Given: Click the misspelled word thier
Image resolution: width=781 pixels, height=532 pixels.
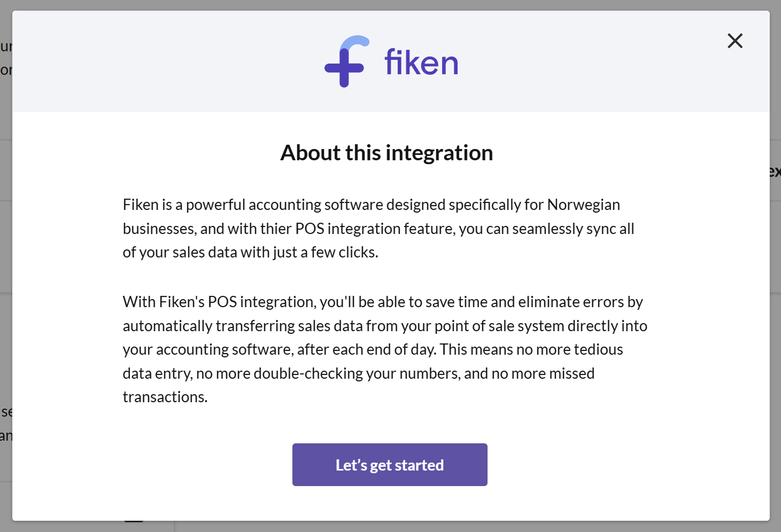Looking at the screenshot, I should (x=276, y=229).
